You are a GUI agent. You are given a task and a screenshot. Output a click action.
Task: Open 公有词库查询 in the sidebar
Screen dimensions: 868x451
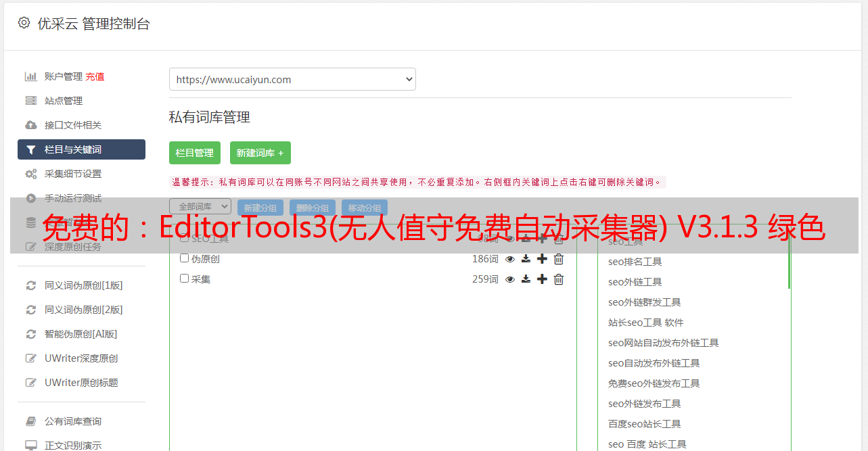pyautogui.click(x=73, y=421)
